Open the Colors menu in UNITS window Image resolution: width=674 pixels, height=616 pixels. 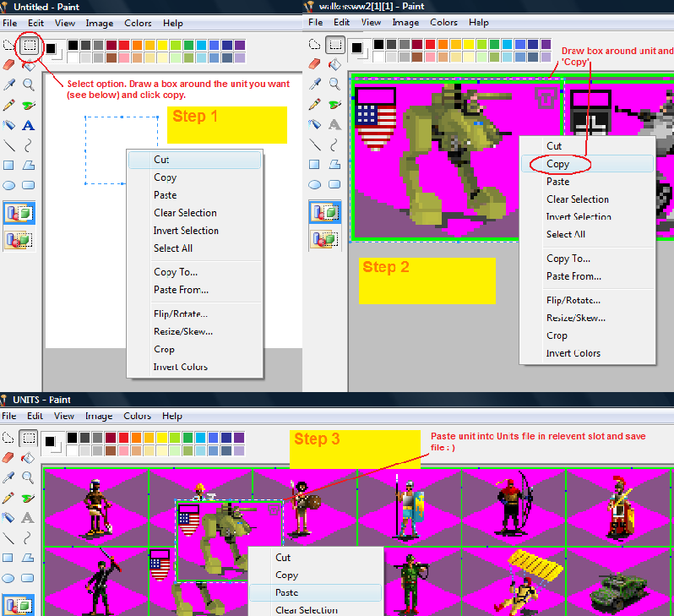pos(137,416)
